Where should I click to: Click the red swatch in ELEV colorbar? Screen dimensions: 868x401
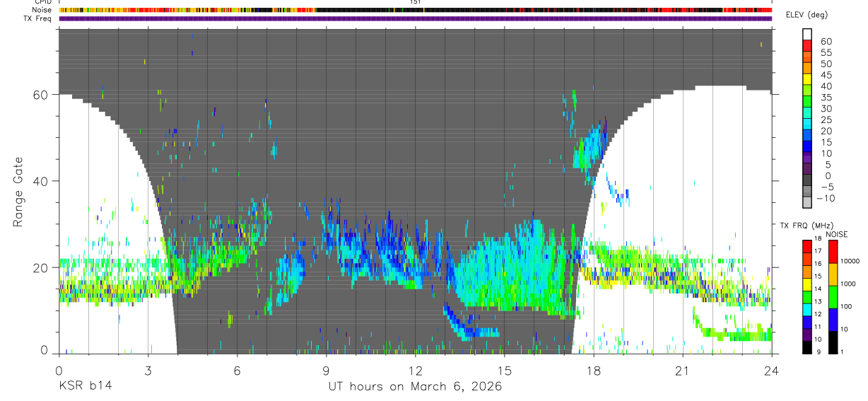coord(807,45)
